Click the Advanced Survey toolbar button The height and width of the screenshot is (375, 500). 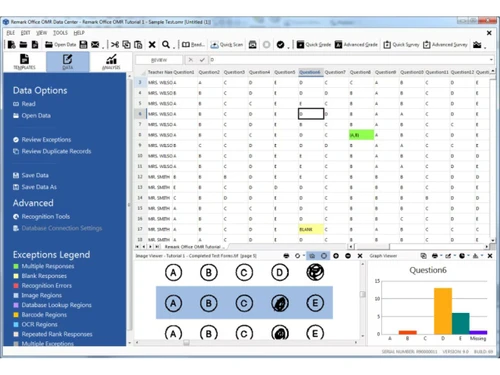pyautogui.click(x=445, y=44)
